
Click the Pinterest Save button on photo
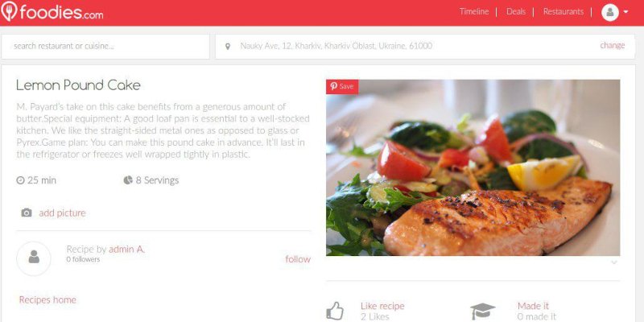pos(342,87)
